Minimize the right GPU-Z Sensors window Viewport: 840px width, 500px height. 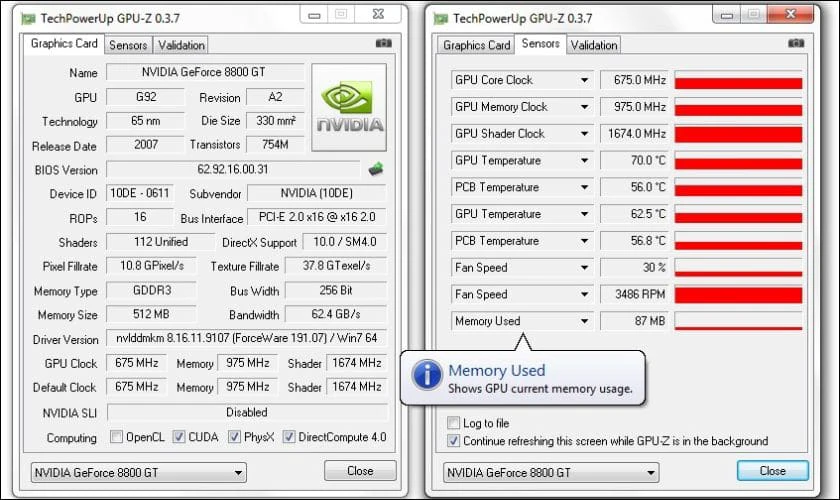click(726, 15)
